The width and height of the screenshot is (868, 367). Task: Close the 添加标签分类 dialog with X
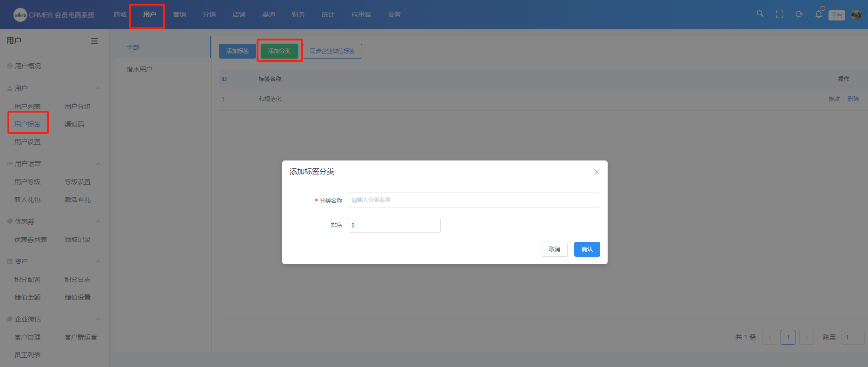point(596,172)
